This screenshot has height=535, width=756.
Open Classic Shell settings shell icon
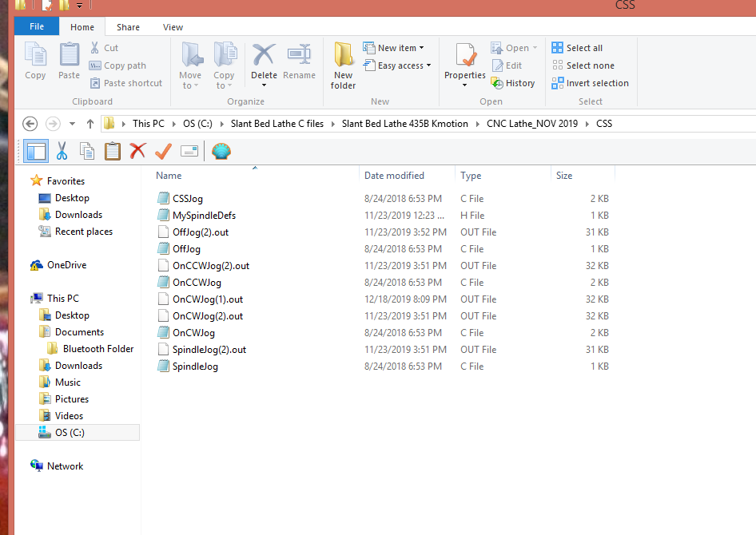click(221, 151)
